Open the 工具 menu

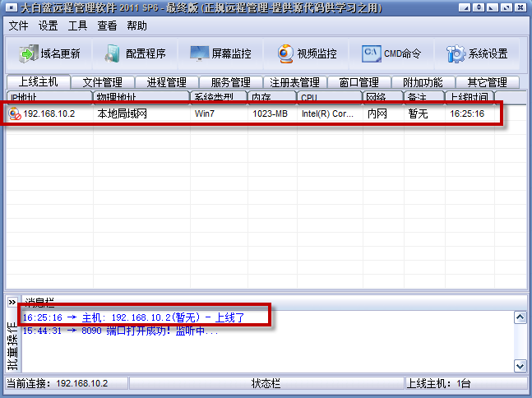(77, 25)
